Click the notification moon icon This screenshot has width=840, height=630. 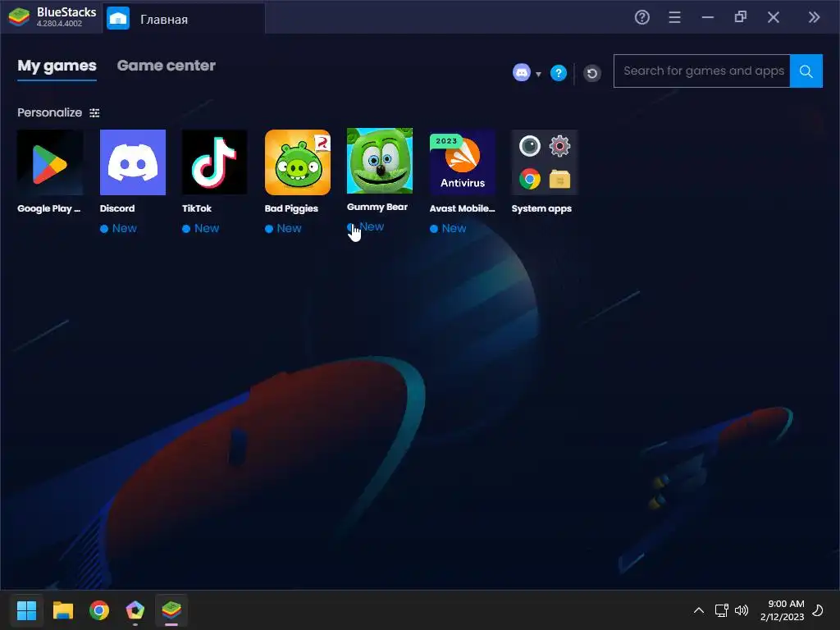[x=818, y=610]
